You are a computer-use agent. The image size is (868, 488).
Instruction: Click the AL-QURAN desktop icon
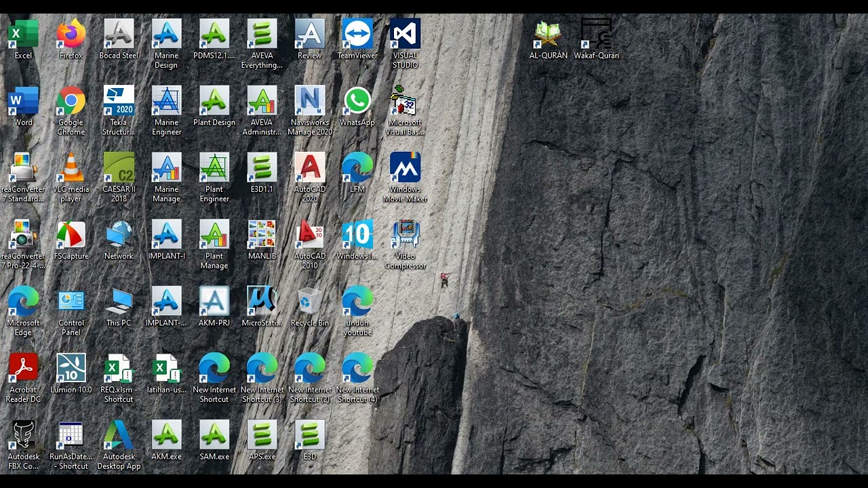pyautogui.click(x=549, y=34)
